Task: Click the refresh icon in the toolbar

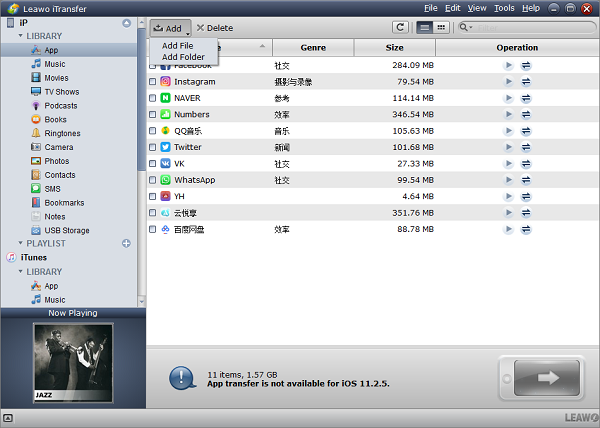Action: [x=400, y=28]
